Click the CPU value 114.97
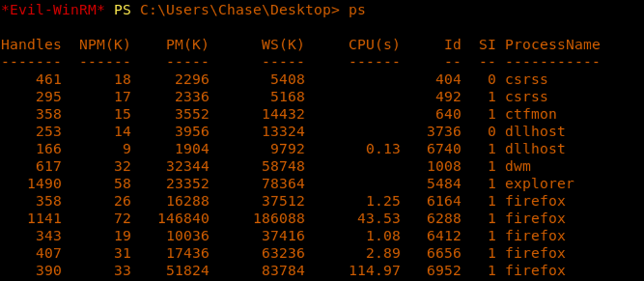Screen dimensions: 644x281 tap(374, 270)
